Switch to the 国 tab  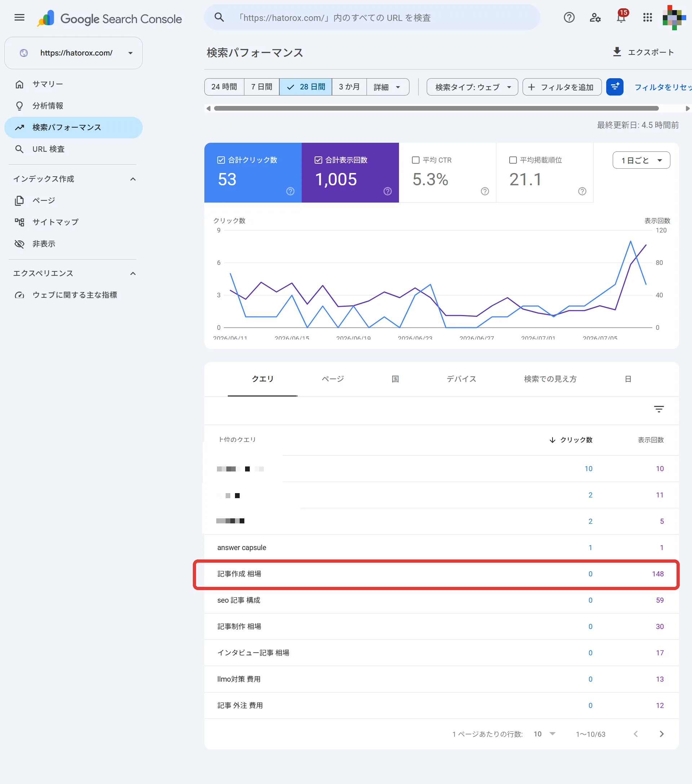pyautogui.click(x=395, y=379)
